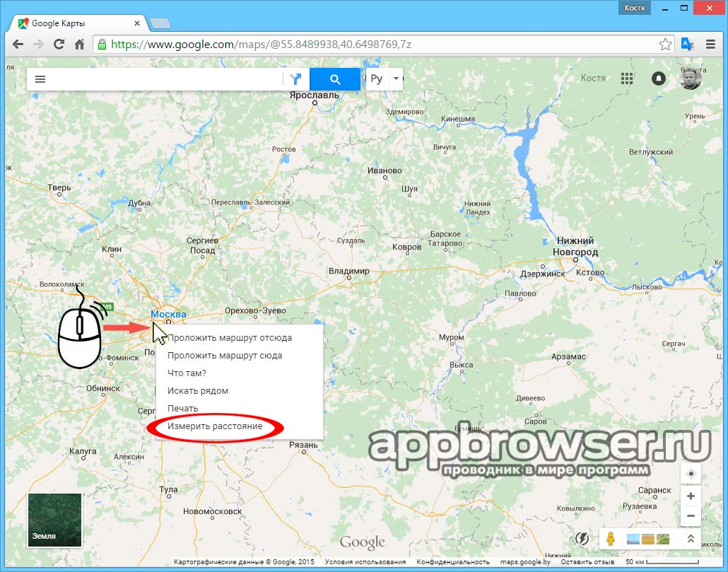Open the Chrome main menu
Image resolution: width=728 pixels, height=572 pixels.
pos(710,45)
